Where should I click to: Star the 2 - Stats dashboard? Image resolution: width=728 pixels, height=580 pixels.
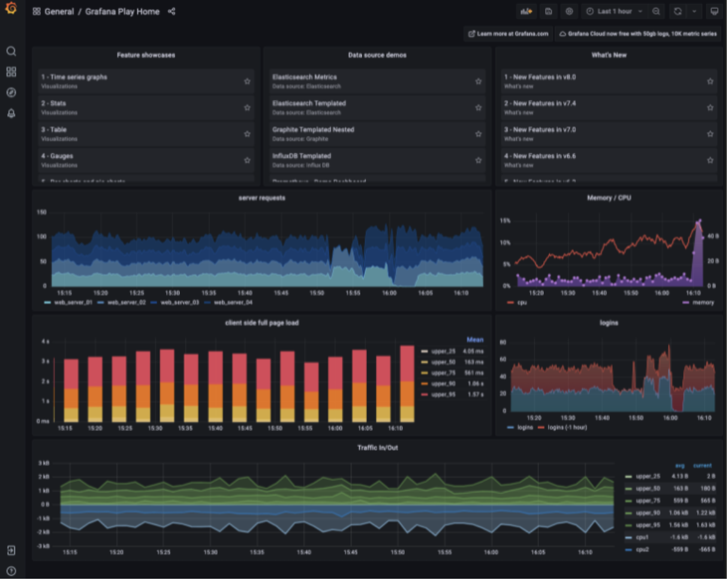(247, 107)
